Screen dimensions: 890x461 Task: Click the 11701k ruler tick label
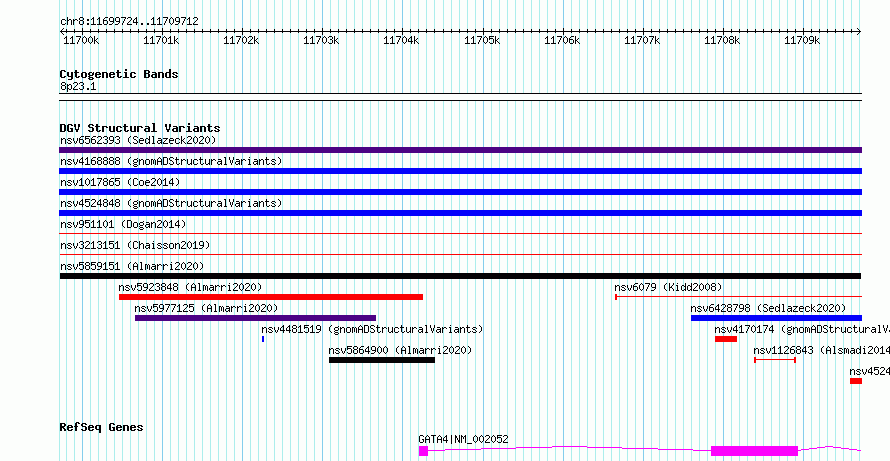pos(162,40)
